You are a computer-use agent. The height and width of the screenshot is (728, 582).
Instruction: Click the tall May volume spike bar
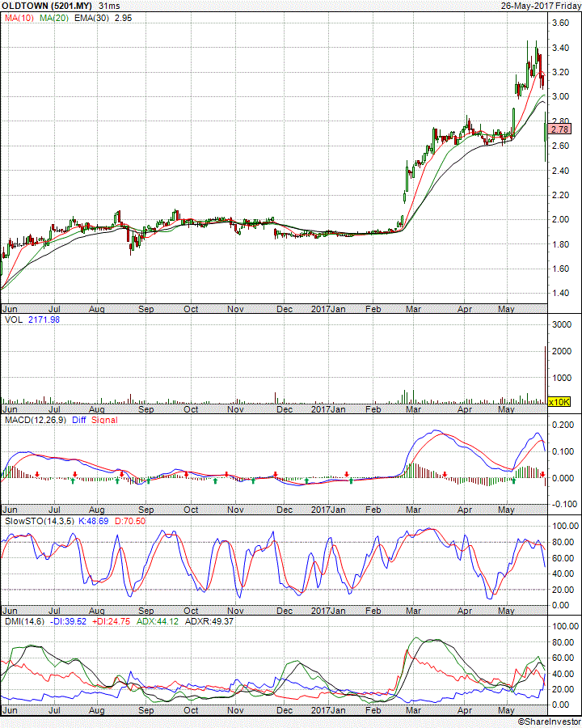pos(545,375)
